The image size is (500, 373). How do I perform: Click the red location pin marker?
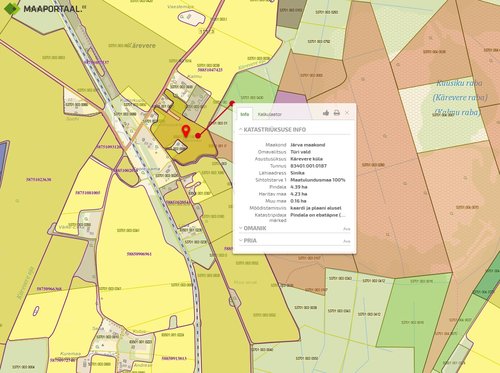(x=186, y=131)
